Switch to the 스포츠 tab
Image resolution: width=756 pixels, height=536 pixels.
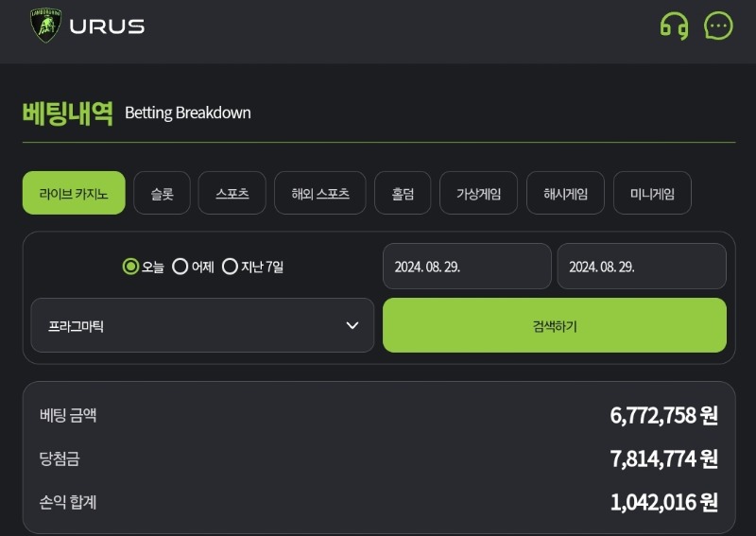tap(232, 193)
